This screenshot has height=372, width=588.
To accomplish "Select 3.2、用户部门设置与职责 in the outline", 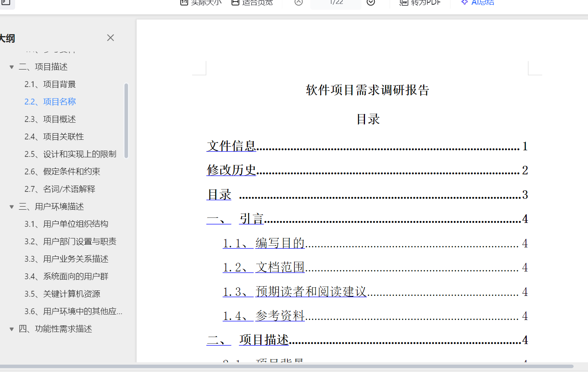I will click(70, 242).
